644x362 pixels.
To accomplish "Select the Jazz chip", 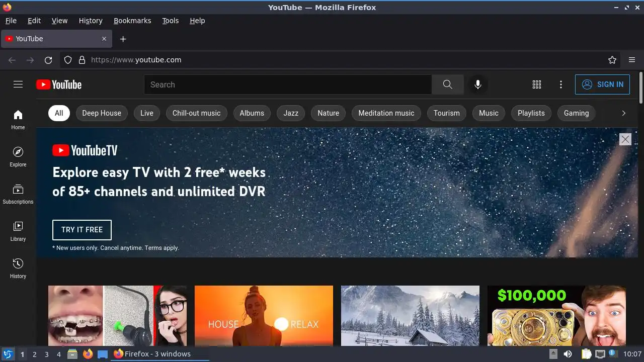I will pos(291,113).
